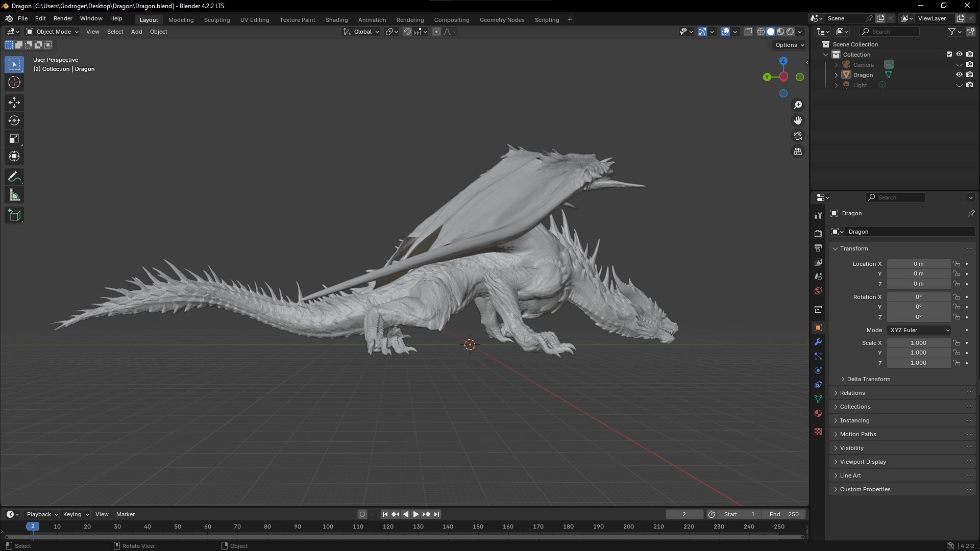Select the Annotate tool
The width and height of the screenshot is (980, 551).
(x=14, y=177)
